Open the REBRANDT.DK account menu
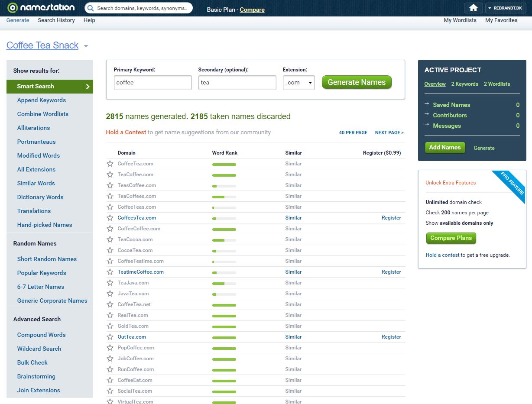Viewport: 532px width, 404px height. tap(505, 8)
